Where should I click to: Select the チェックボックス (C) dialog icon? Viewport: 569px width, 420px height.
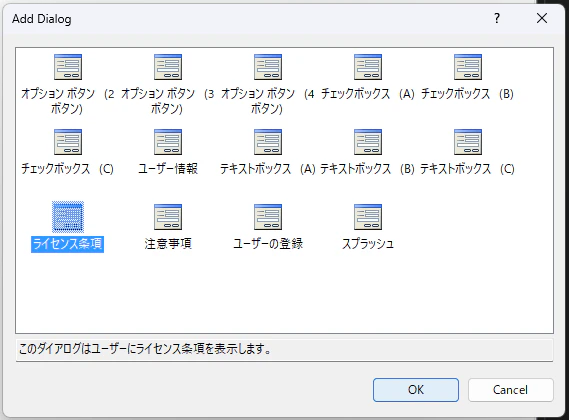pos(68,142)
